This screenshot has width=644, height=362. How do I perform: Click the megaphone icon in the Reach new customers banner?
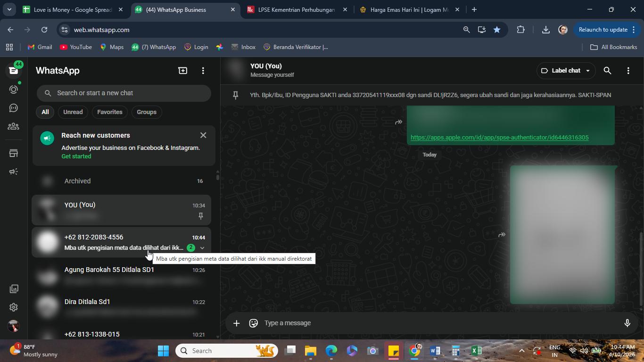click(47, 138)
